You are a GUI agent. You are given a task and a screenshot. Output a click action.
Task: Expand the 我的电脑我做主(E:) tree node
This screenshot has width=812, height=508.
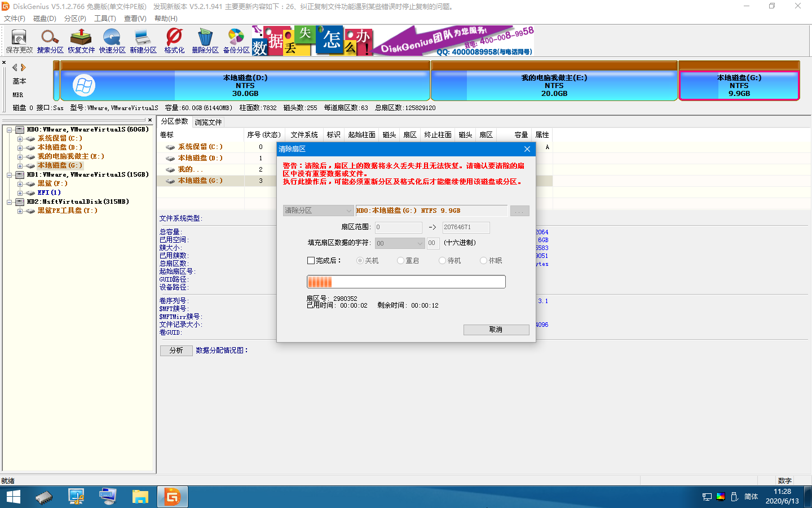(x=20, y=157)
